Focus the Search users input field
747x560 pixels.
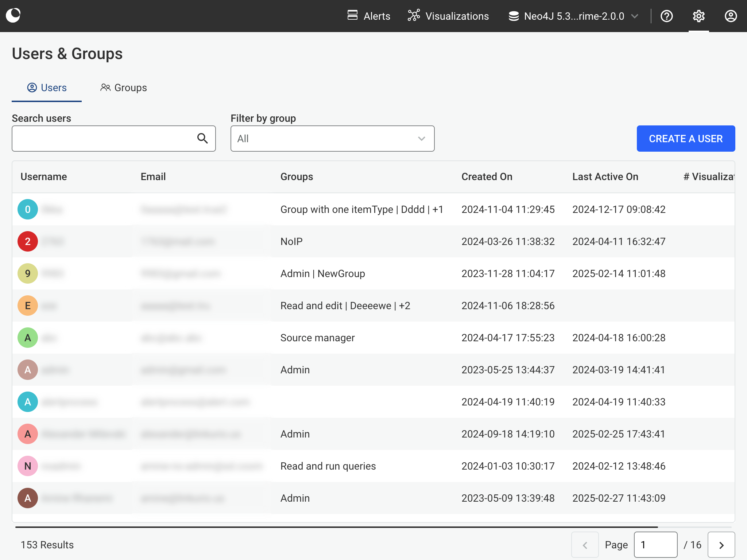[x=114, y=139]
